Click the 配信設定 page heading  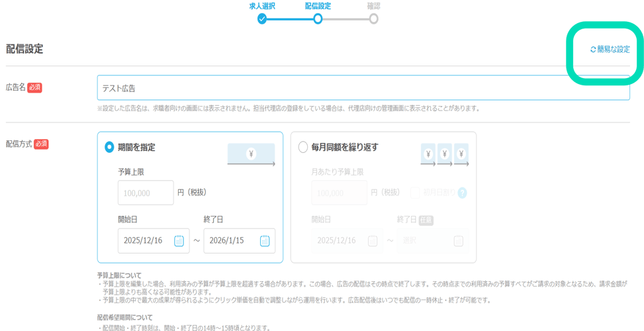[24, 49]
